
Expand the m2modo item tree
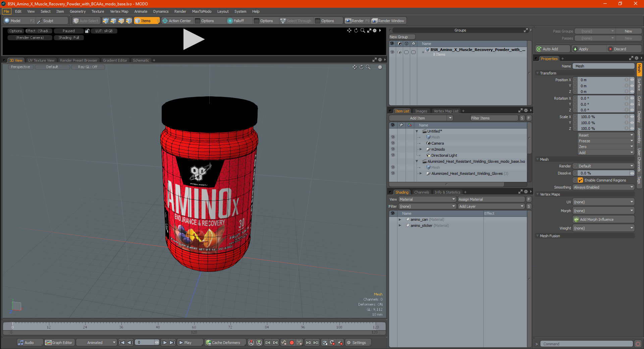pos(421,149)
